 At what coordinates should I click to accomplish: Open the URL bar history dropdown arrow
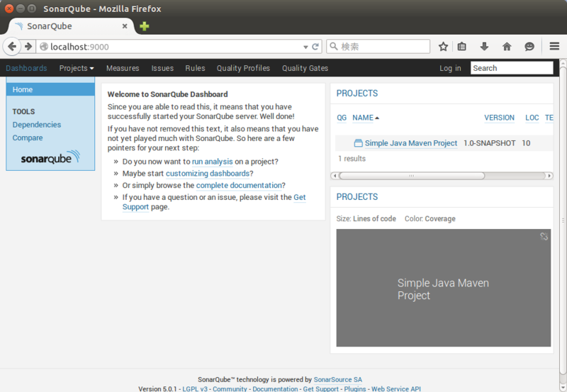point(305,47)
